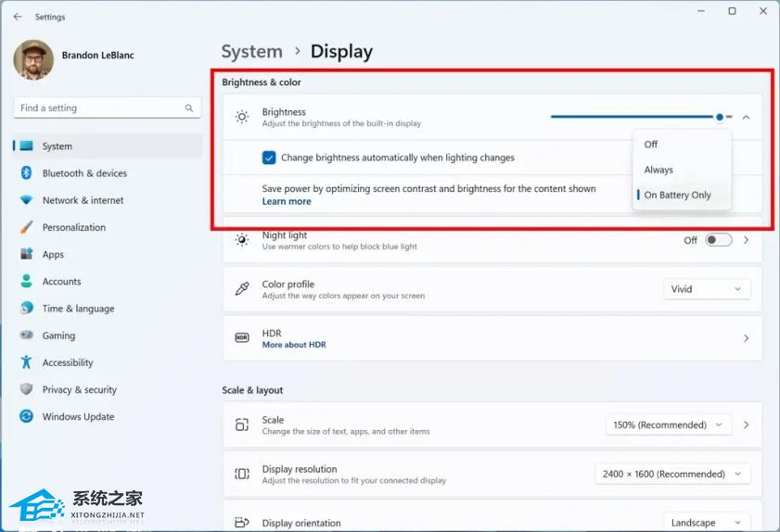Screen dimensions: 780x532
Task: Open Display resolution 2400 × 1600 dropdown
Action: [x=672, y=475]
